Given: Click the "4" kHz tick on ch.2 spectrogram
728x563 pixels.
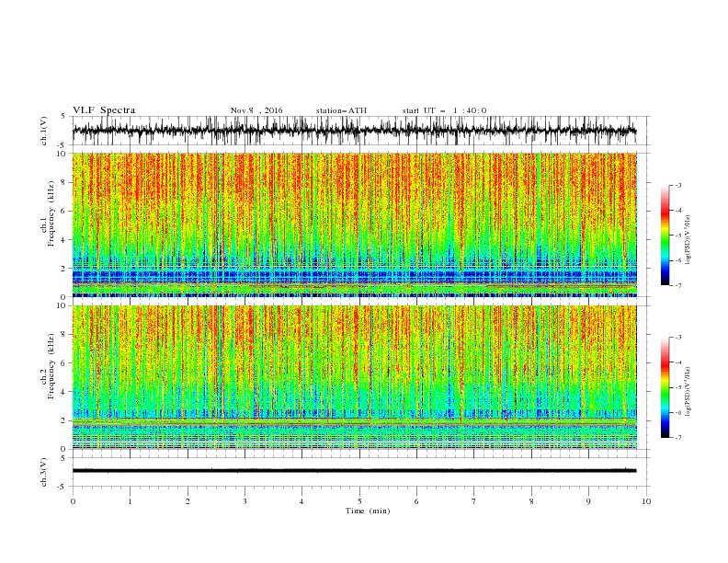Looking at the screenshot, I should 64,392.
